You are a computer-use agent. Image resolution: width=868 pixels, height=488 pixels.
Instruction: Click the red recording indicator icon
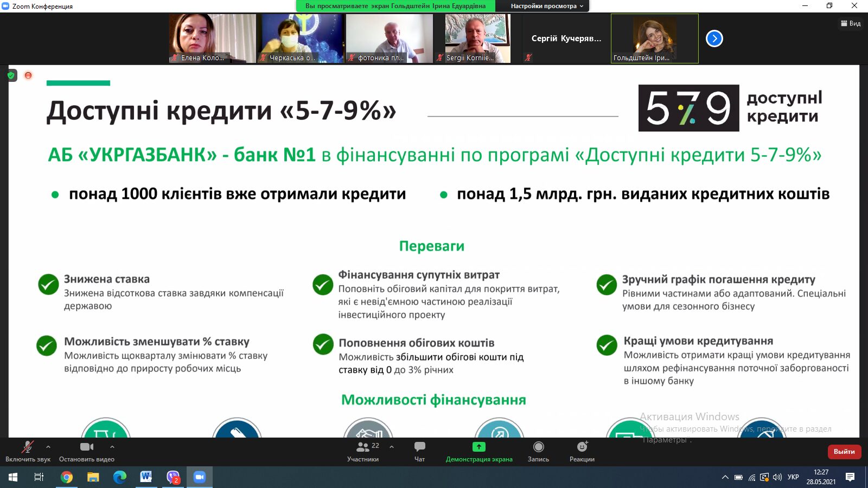click(x=28, y=75)
